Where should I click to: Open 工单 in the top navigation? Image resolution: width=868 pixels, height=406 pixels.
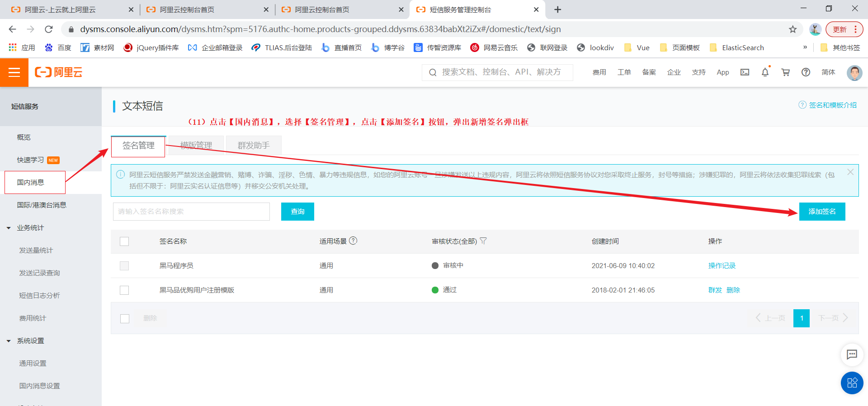[x=624, y=72]
